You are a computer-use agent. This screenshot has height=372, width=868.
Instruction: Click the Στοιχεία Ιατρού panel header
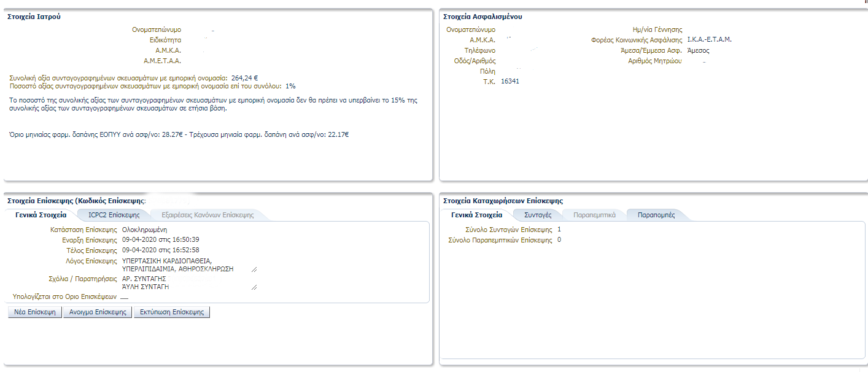[x=34, y=17]
